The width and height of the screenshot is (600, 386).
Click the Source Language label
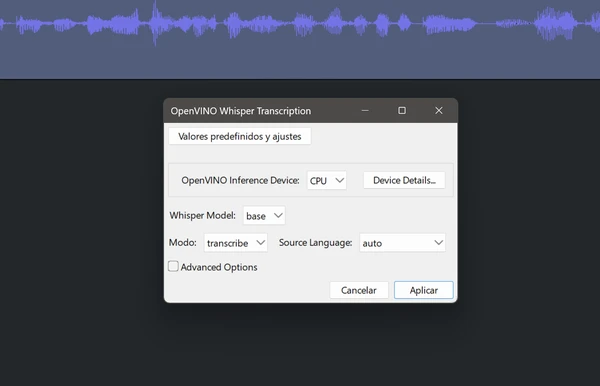click(315, 243)
